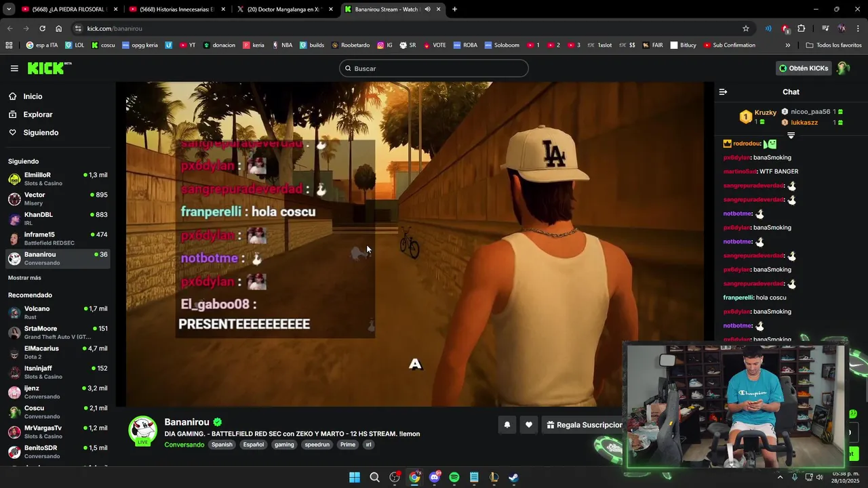868x488 pixels.
Task: Expand more bookmarks chevron
Action: [x=787, y=45]
